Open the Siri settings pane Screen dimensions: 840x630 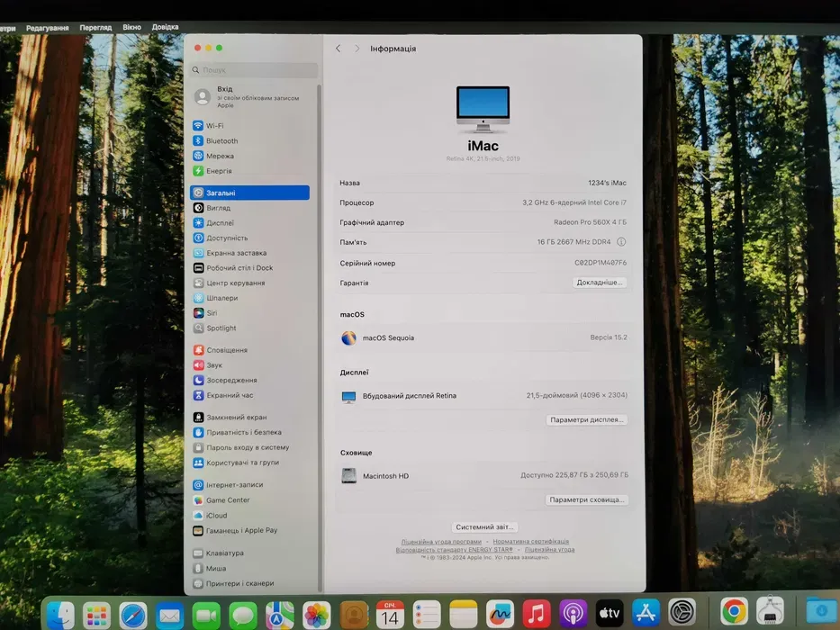point(211,313)
